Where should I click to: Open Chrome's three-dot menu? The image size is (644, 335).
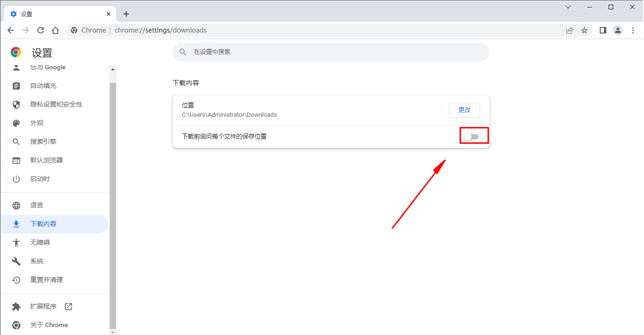[633, 30]
